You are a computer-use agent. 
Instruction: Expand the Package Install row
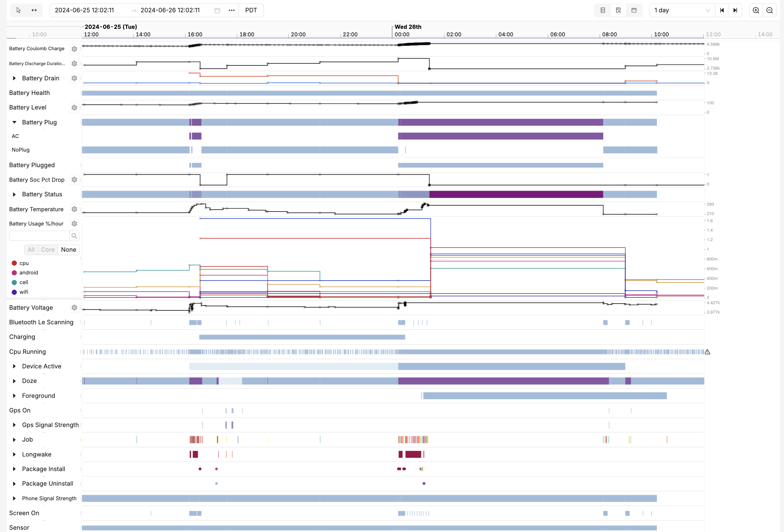tap(14, 469)
